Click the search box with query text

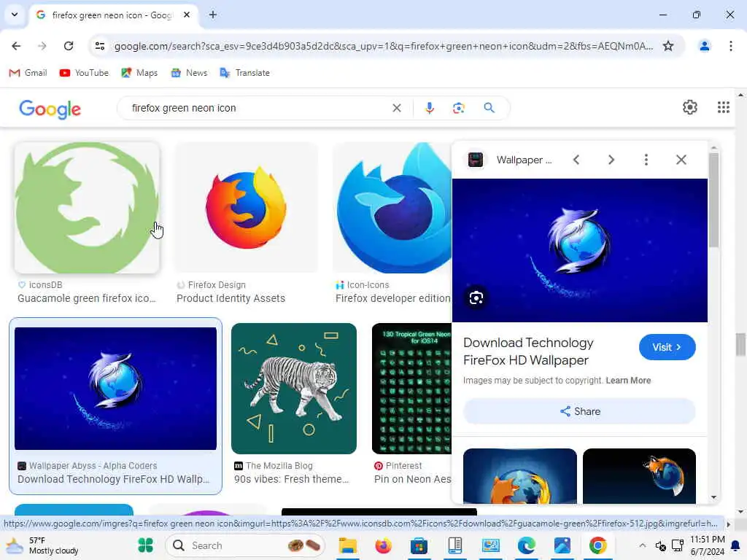tap(258, 108)
